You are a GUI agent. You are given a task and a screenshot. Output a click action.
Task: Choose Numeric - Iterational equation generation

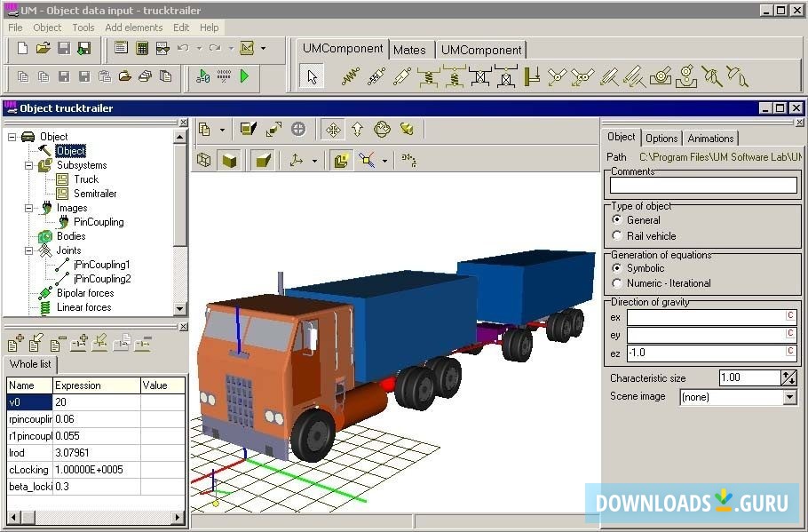(x=618, y=283)
